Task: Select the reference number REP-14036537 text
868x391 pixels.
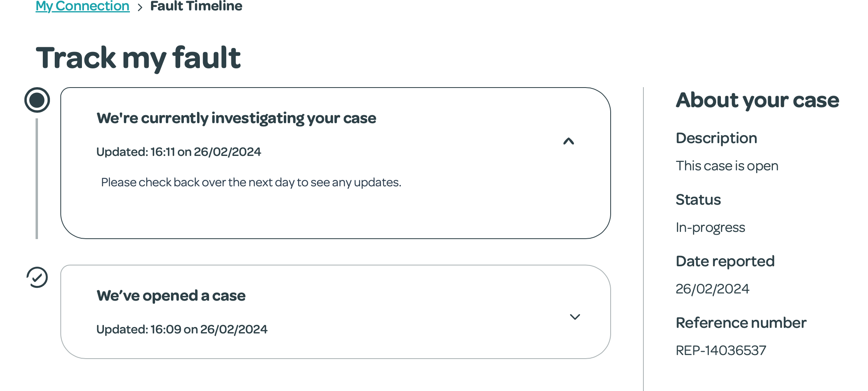Action: (x=721, y=351)
